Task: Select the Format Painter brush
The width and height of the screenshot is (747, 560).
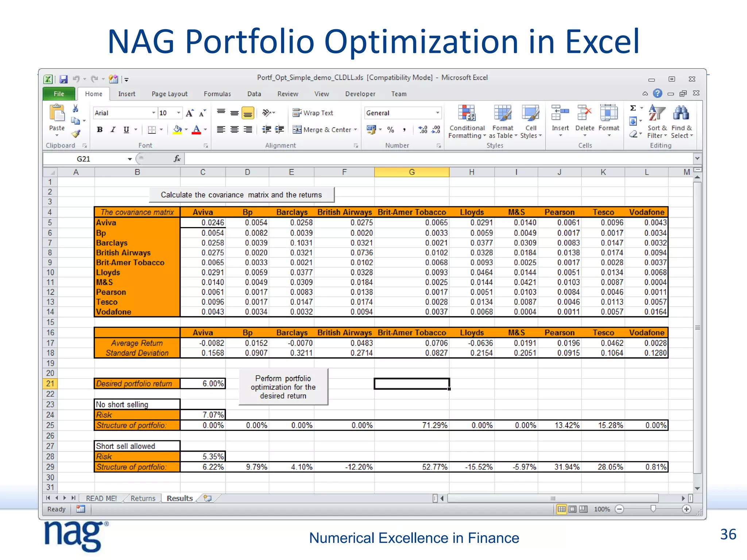Action: click(x=76, y=134)
